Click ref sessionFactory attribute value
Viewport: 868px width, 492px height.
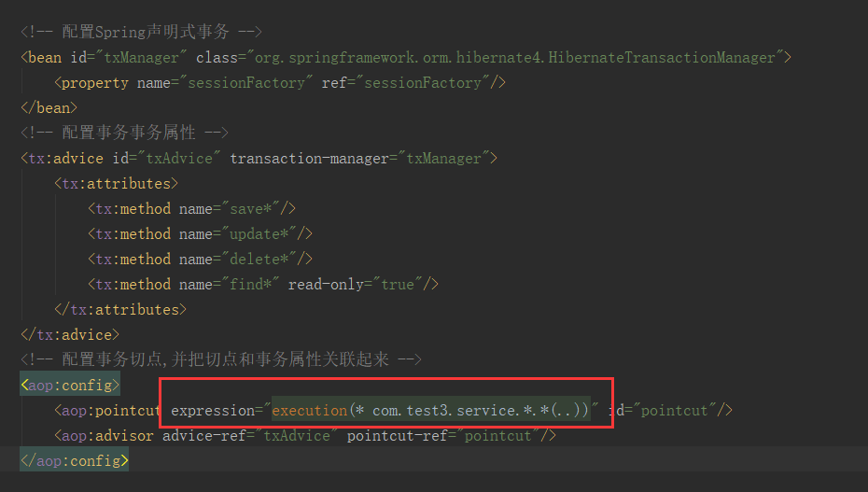(423, 83)
